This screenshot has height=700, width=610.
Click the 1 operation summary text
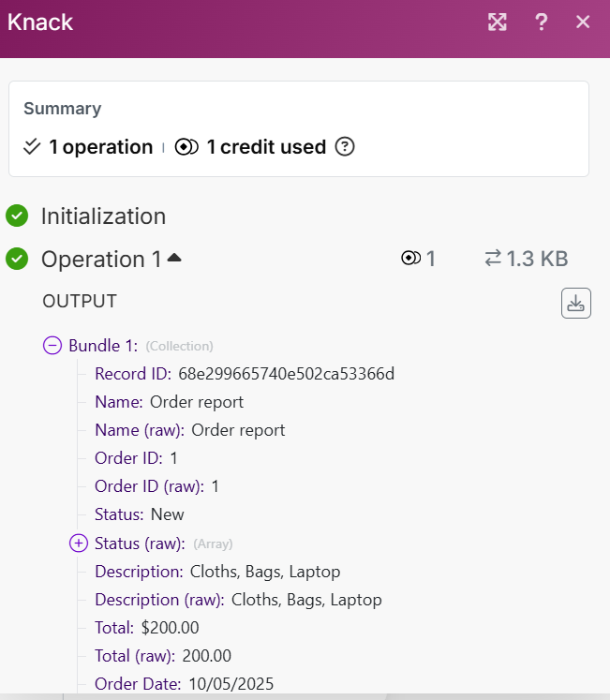point(100,147)
